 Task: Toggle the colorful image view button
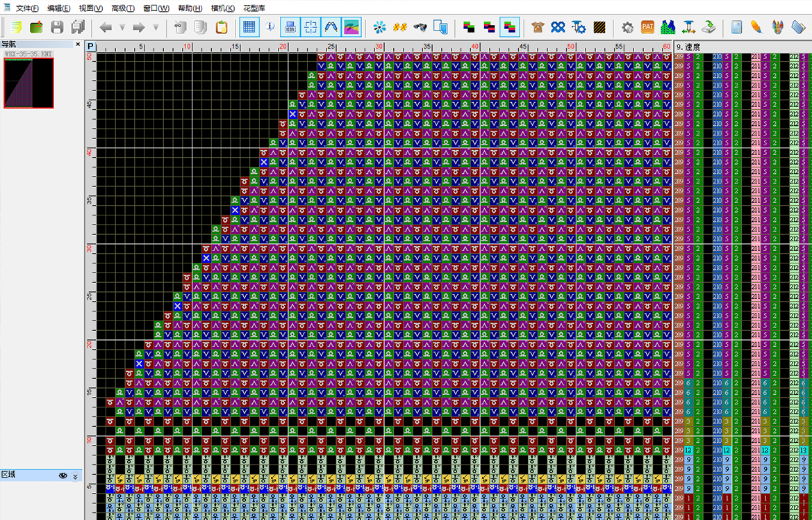tap(351, 27)
